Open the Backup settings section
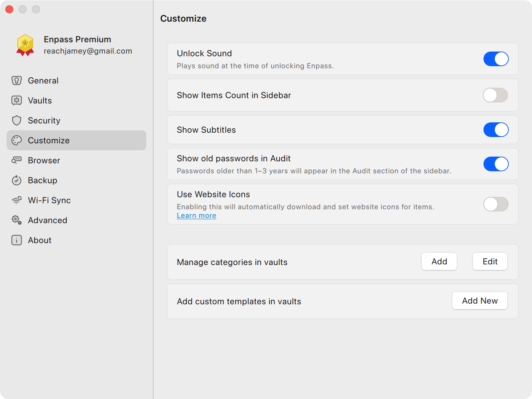532x399 pixels. pyautogui.click(x=76, y=180)
